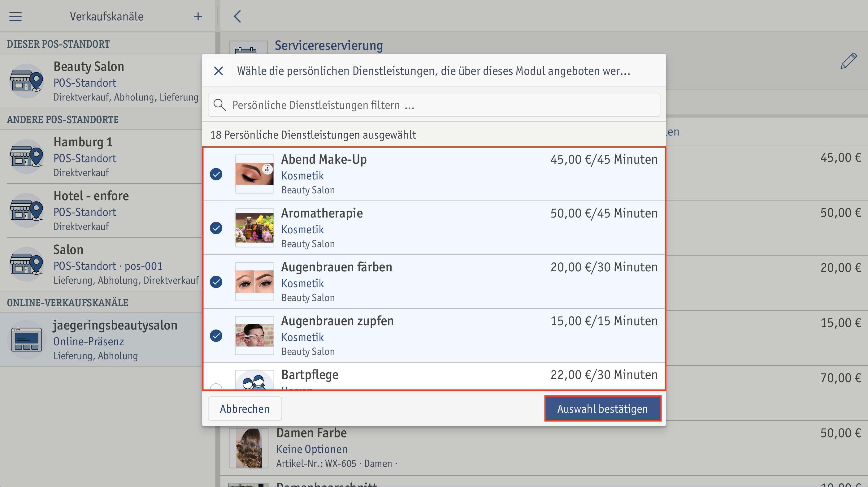868x487 pixels.
Task: Click Bartpflege service name
Action: pyautogui.click(x=310, y=375)
